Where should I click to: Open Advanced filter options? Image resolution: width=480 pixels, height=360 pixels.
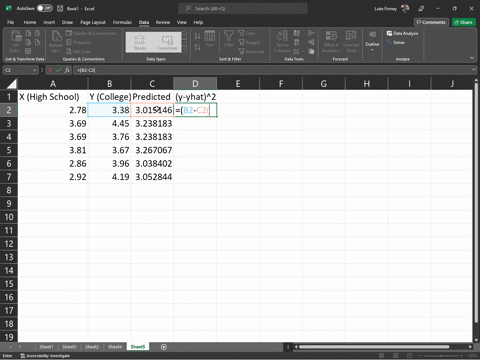251,51
